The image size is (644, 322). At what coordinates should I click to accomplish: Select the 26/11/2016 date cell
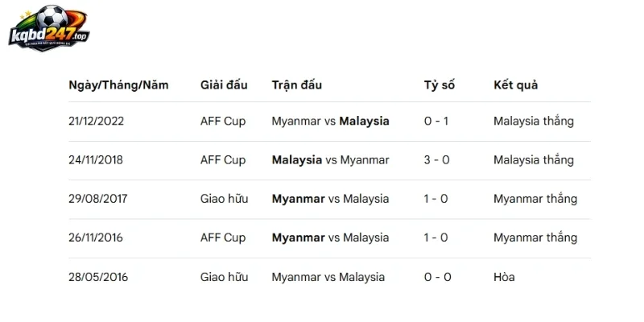(96, 237)
